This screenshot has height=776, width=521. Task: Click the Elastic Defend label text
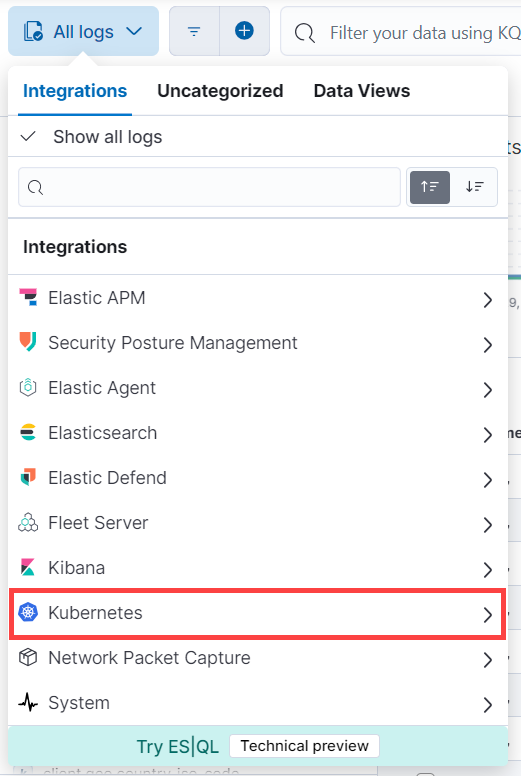click(107, 478)
